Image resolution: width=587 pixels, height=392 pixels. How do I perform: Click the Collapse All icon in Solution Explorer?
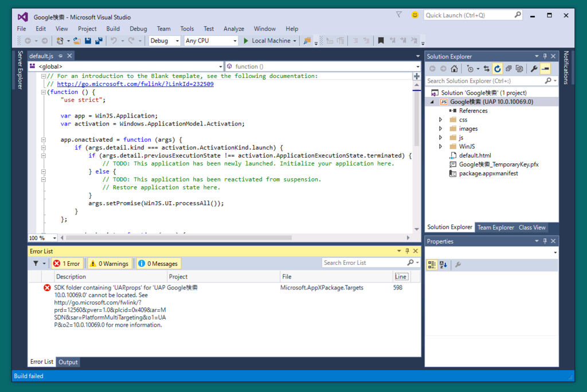coord(508,69)
